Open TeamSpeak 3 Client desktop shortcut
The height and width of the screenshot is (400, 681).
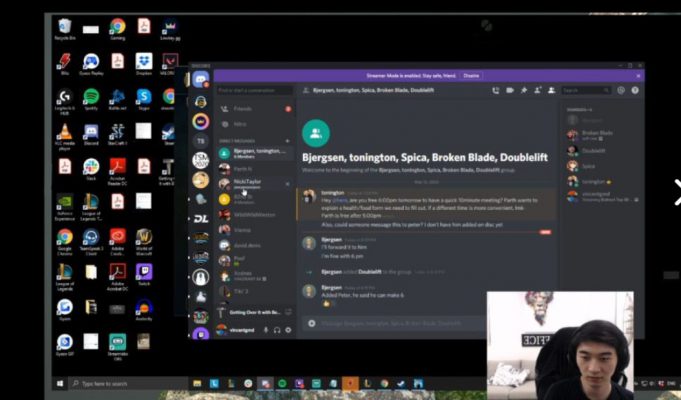91,241
